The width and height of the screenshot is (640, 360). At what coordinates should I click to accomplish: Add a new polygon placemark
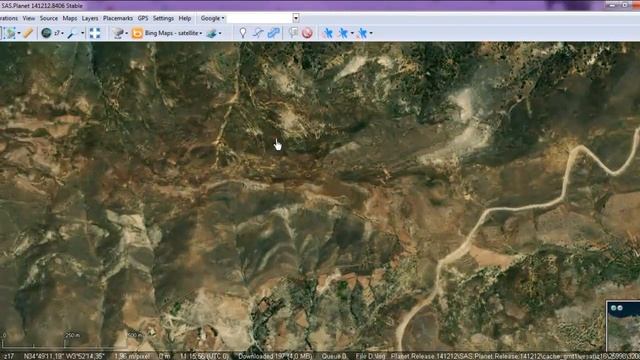pyautogui.click(x=273, y=33)
